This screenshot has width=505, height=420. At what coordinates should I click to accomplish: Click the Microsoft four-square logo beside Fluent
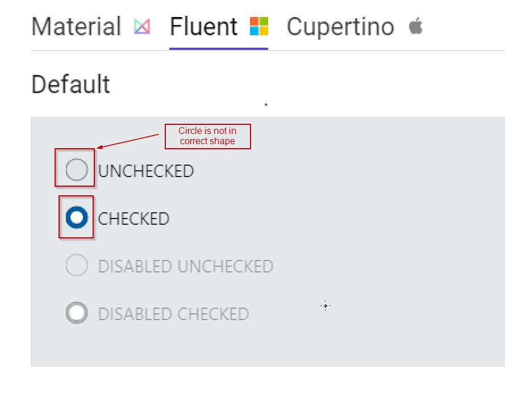point(259,26)
